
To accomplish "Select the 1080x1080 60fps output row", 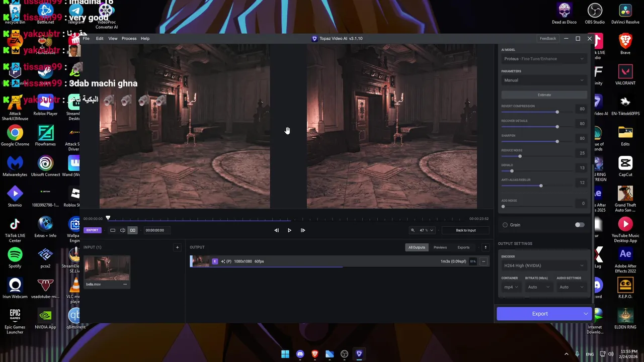I will (x=340, y=261).
